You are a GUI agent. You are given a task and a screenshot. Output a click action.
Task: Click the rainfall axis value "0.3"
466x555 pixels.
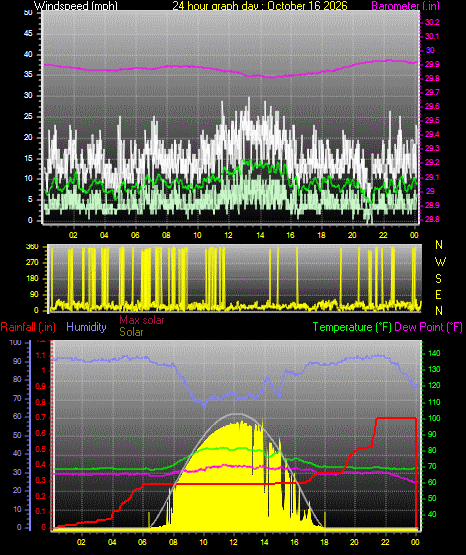click(41, 480)
